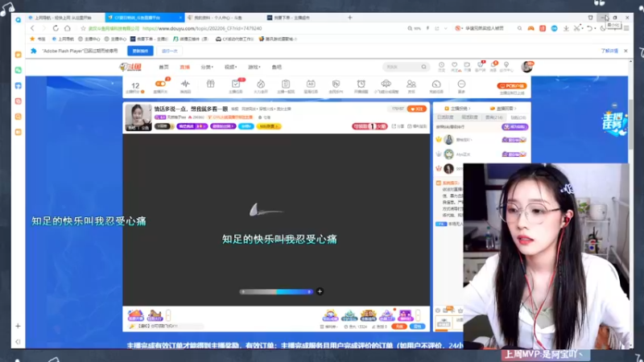This screenshot has height=362, width=644.
Task: Open the streamer avatar thumbnail
Action: (138, 117)
